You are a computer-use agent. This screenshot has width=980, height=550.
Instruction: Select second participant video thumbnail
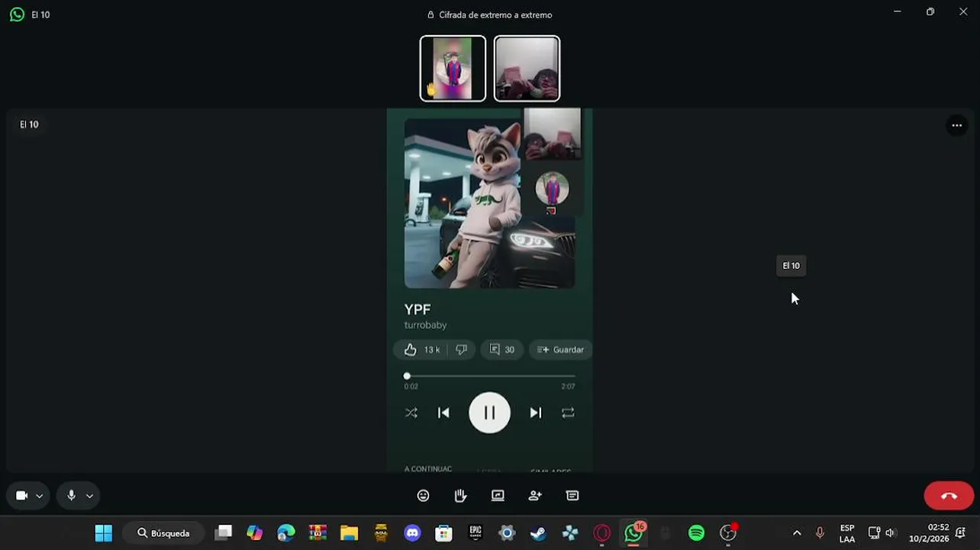click(527, 68)
